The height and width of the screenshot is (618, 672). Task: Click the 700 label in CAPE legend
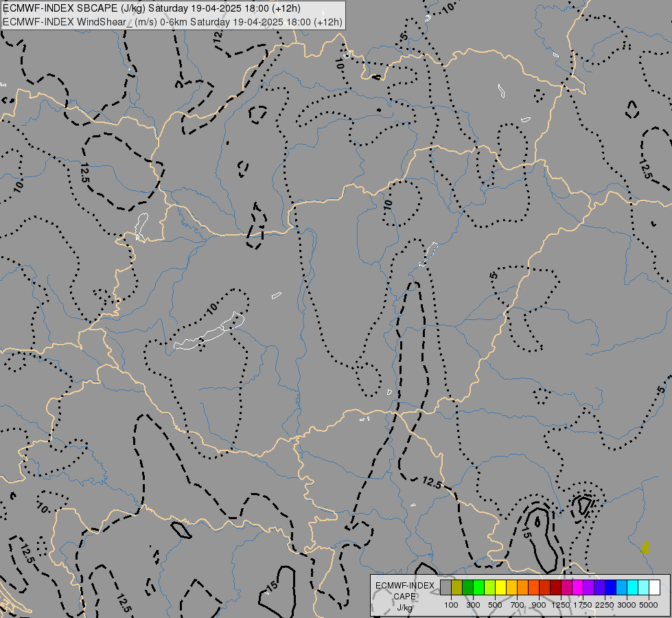tap(518, 605)
